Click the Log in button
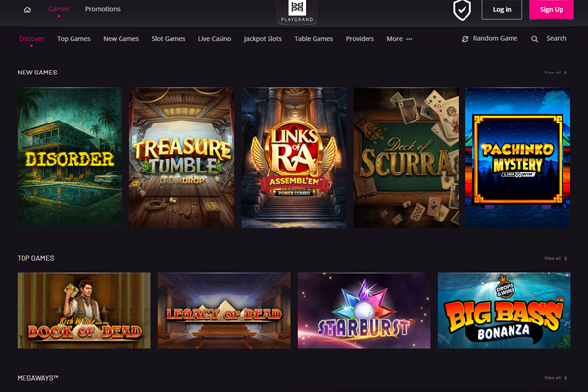Viewport: 588px width, 392px height. tap(502, 10)
